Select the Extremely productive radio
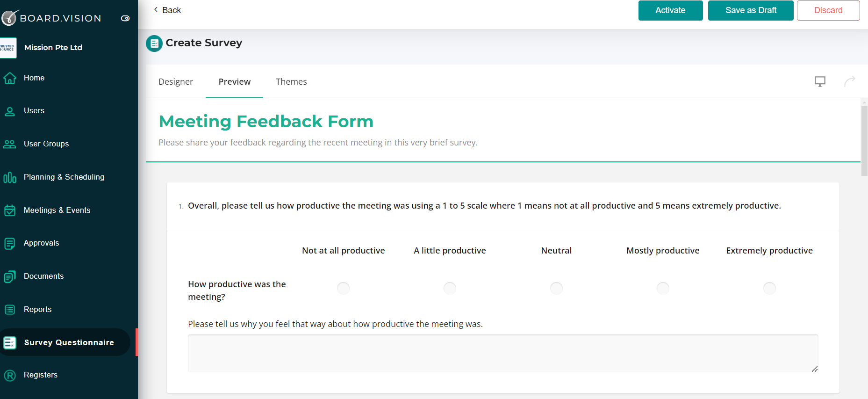This screenshot has width=868, height=399. [769, 288]
